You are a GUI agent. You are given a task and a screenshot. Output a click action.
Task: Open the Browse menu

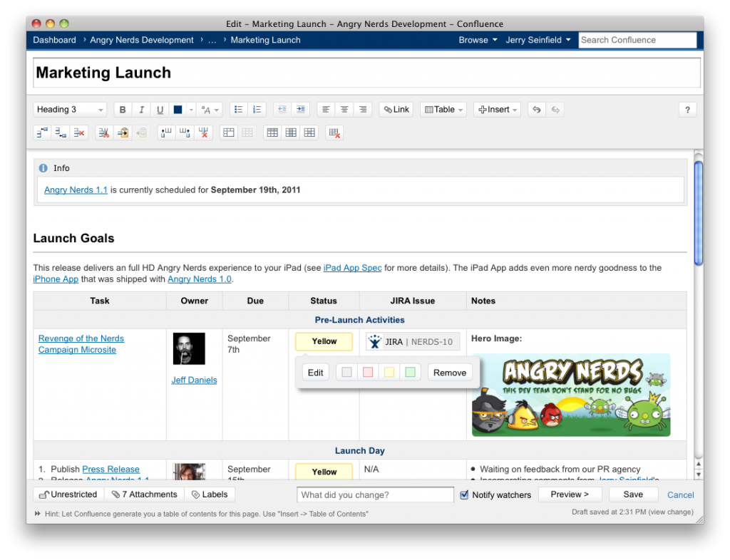(478, 40)
